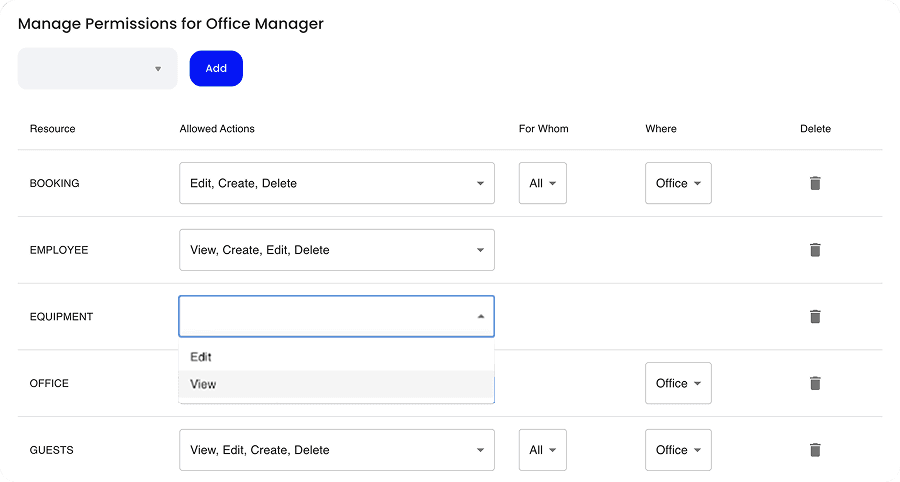Open the resource selector next to Add
Screen dimensions: 900x482
(x=98, y=68)
